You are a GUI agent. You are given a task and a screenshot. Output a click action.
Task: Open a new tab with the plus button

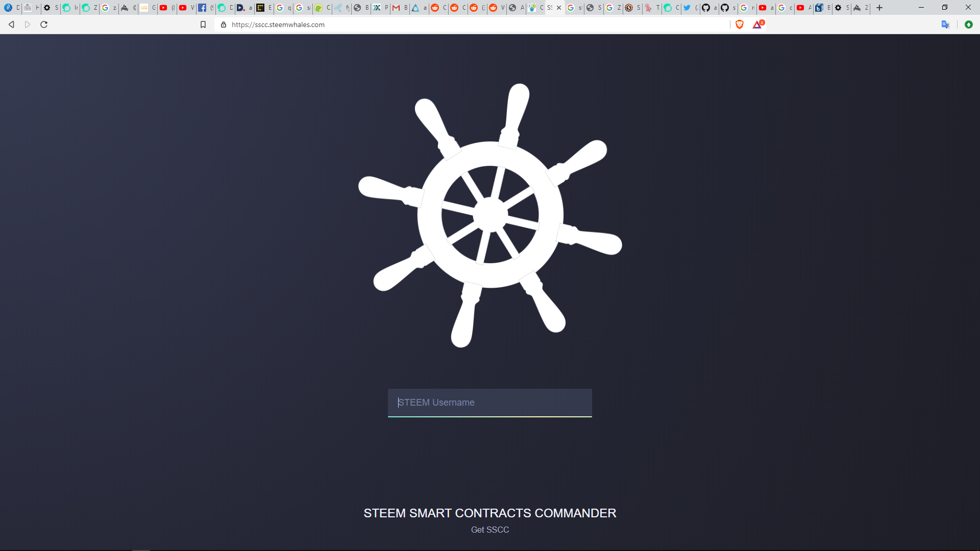(x=879, y=8)
